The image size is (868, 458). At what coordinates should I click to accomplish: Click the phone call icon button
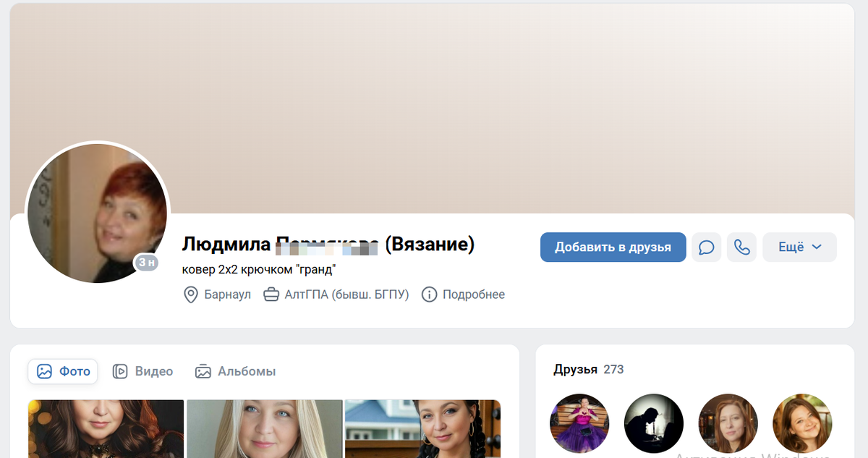click(x=741, y=247)
